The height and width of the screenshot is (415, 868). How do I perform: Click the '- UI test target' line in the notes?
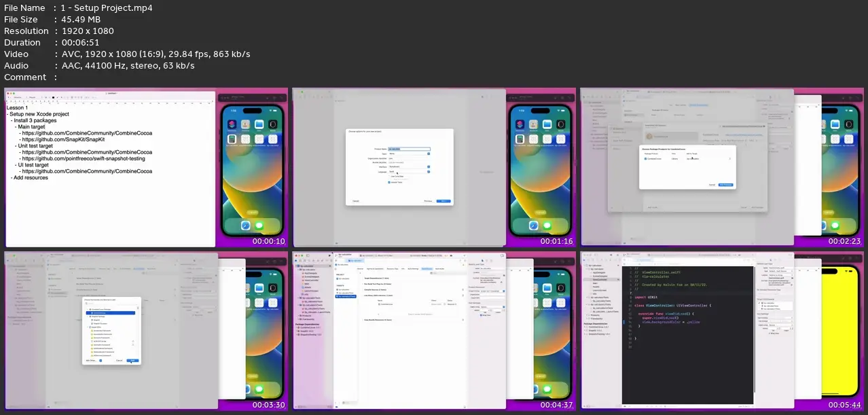point(31,164)
